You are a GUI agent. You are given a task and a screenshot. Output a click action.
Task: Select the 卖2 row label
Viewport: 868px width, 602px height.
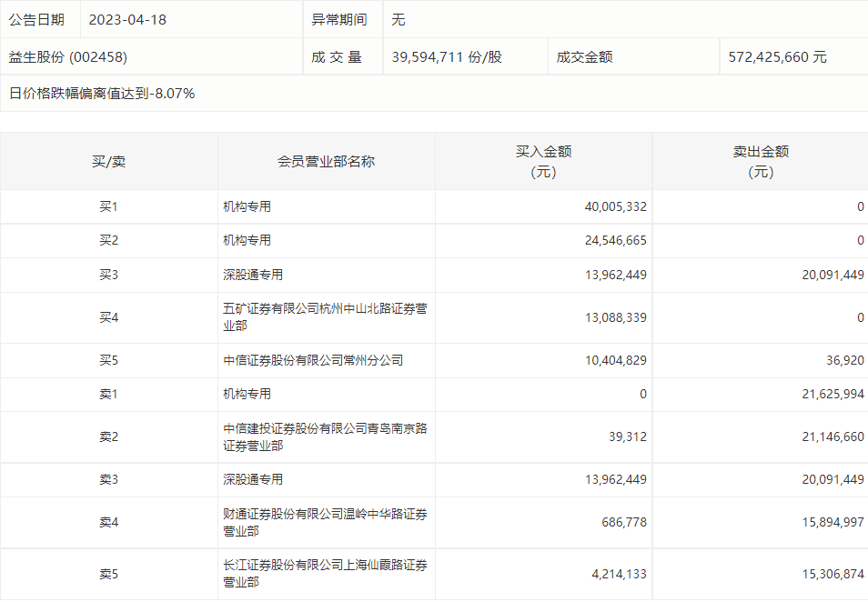[108, 437]
